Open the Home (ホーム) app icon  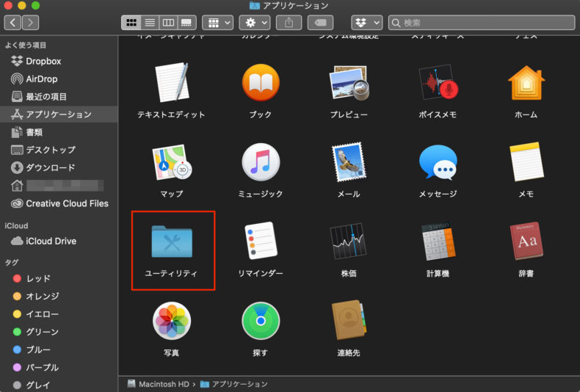(526, 83)
